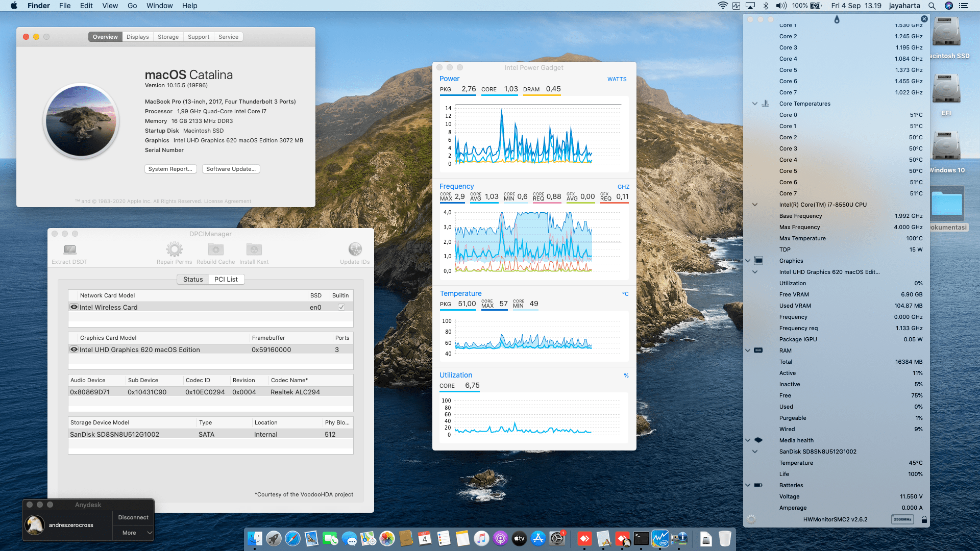The height and width of the screenshot is (551, 980).
Task: Open System Preferences in the Dock
Action: [x=557, y=538]
